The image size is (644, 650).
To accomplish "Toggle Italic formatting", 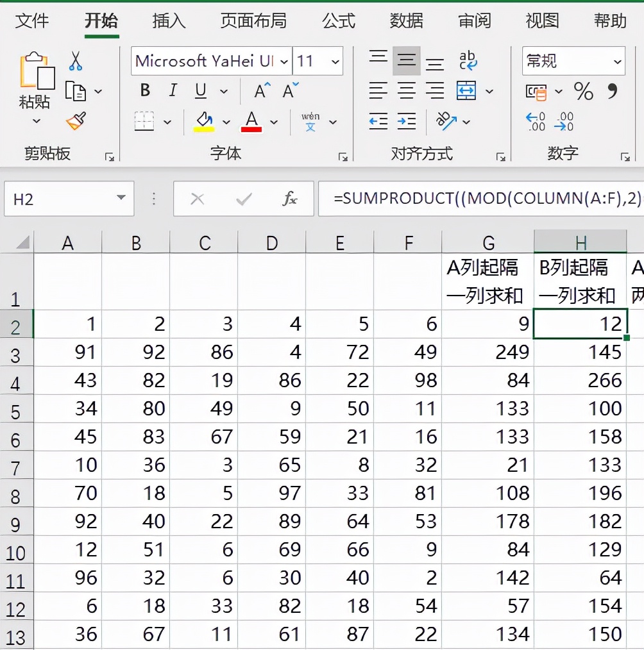I will tap(173, 90).
